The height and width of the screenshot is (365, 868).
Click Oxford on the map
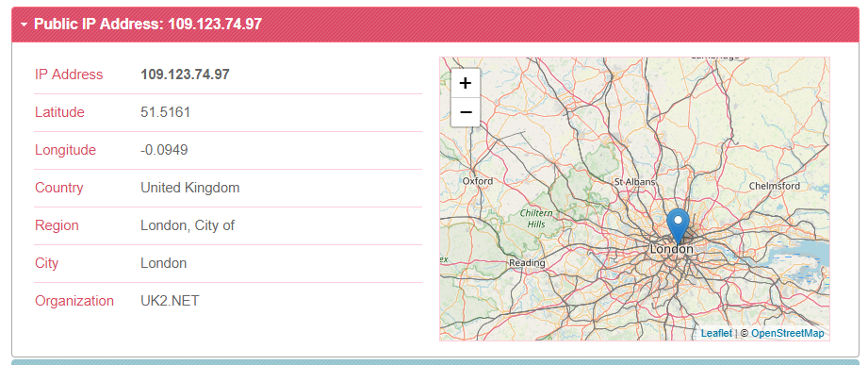[x=477, y=181]
